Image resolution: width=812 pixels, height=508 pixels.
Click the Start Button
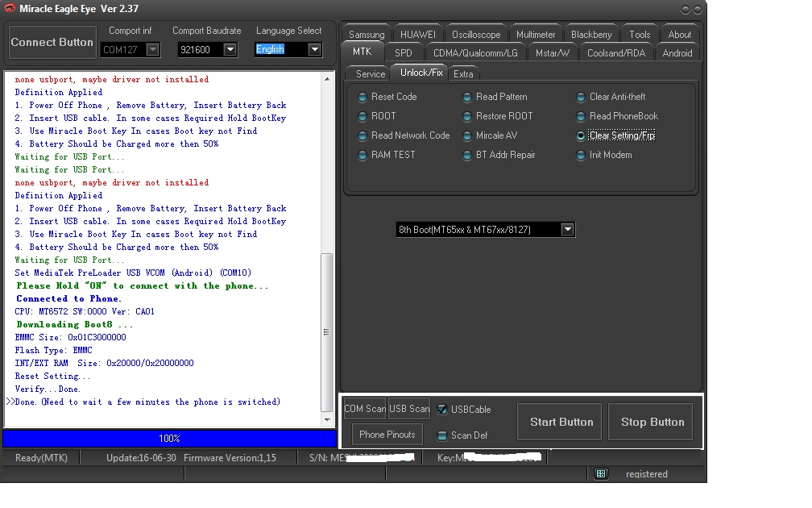click(x=561, y=422)
